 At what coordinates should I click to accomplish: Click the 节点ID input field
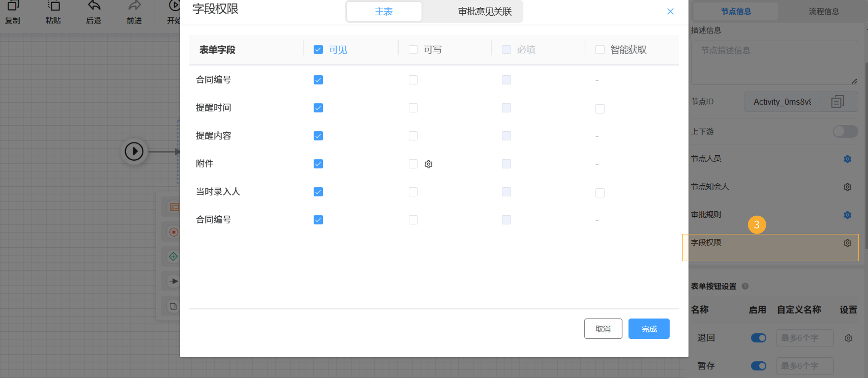[x=782, y=102]
